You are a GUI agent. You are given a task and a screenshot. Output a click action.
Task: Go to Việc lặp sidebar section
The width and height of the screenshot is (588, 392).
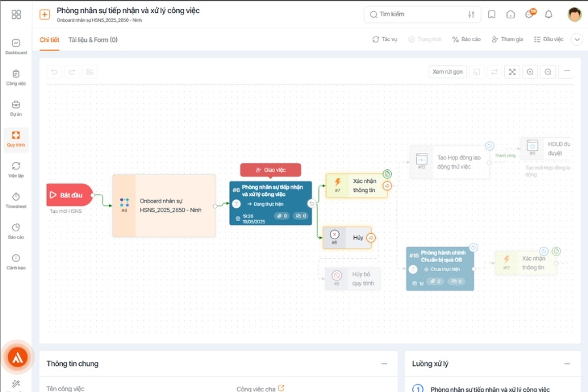(x=16, y=170)
